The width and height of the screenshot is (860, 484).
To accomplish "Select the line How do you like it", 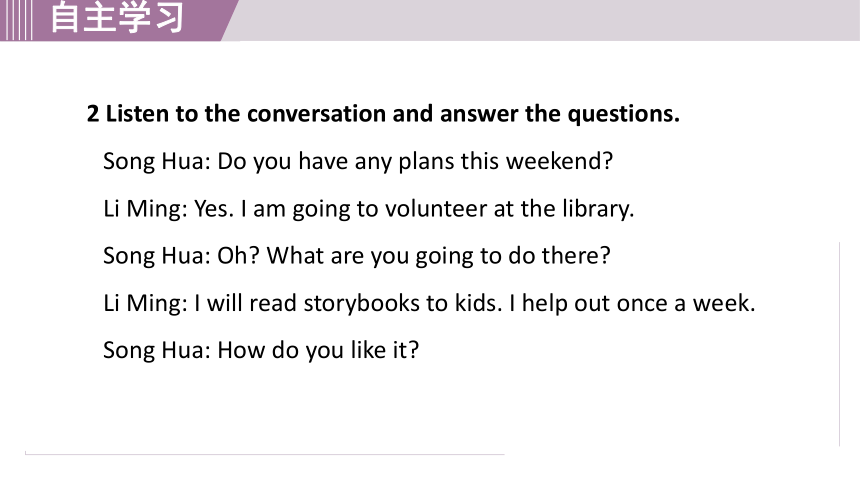I will (261, 351).
